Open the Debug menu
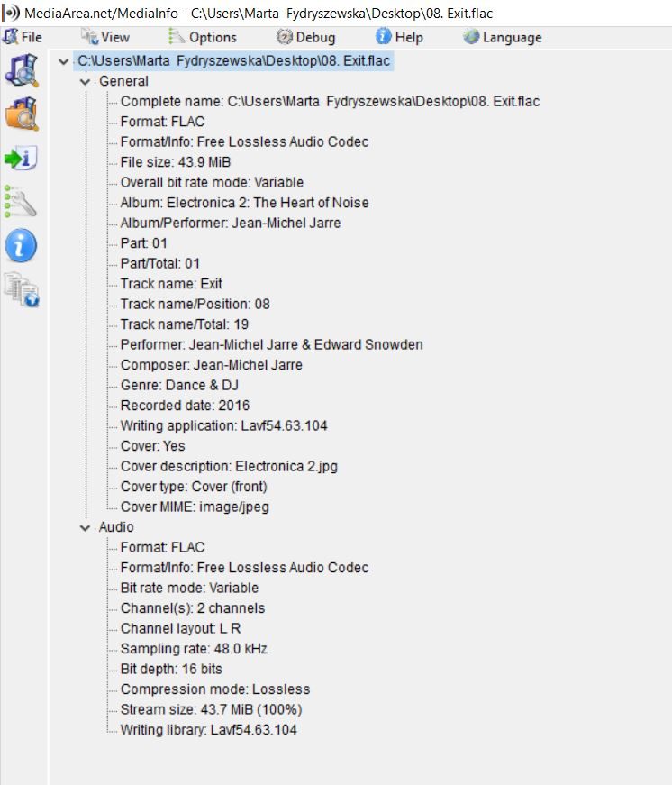The height and width of the screenshot is (785, 672). (x=315, y=38)
